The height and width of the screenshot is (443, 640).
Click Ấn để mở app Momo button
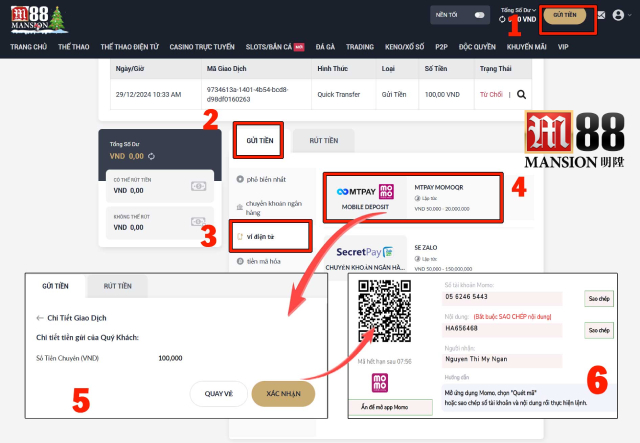pyautogui.click(x=391, y=407)
